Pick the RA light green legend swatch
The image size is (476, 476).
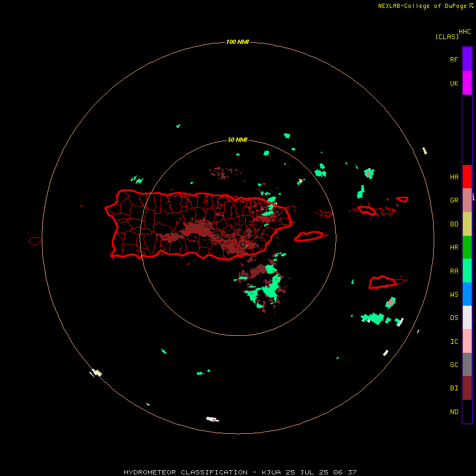pyautogui.click(x=467, y=271)
